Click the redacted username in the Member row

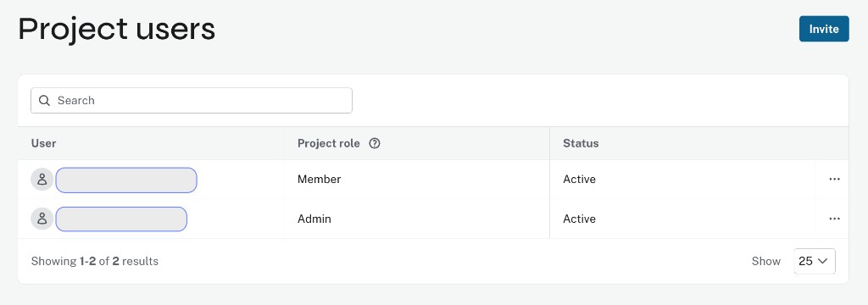point(126,180)
